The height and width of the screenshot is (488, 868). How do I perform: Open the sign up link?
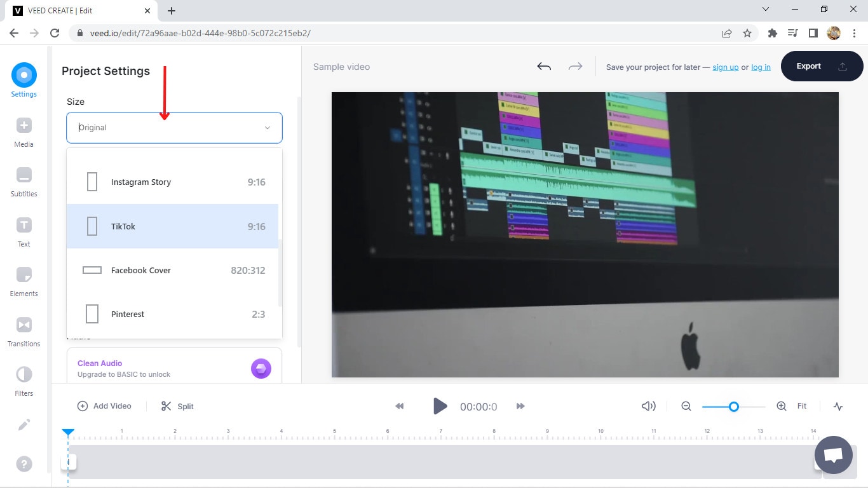coord(725,67)
